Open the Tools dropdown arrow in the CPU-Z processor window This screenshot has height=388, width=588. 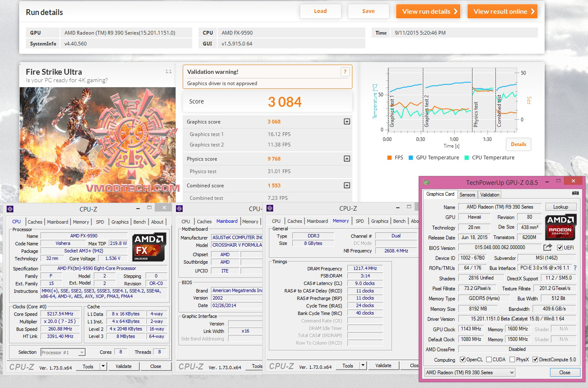tap(103, 366)
